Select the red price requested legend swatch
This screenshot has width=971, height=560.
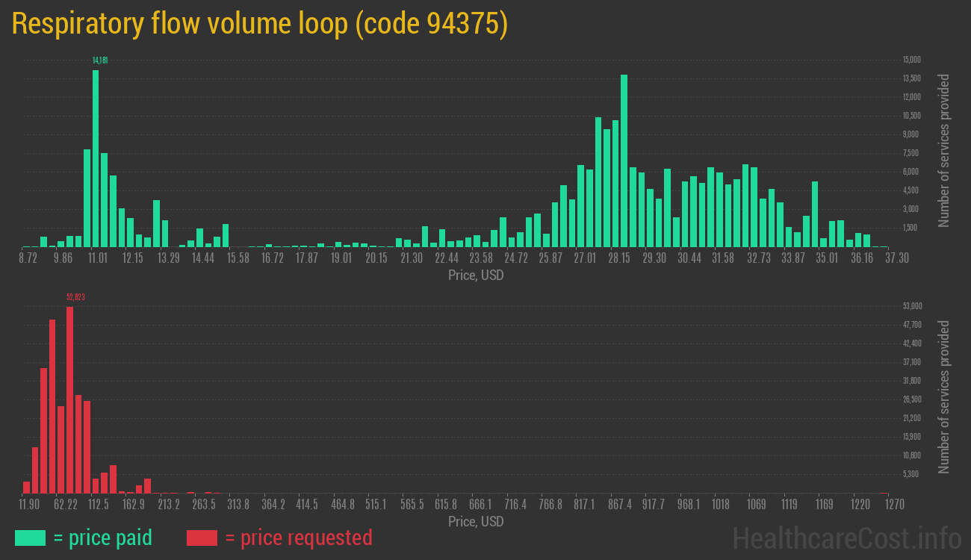tap(202, 538)
